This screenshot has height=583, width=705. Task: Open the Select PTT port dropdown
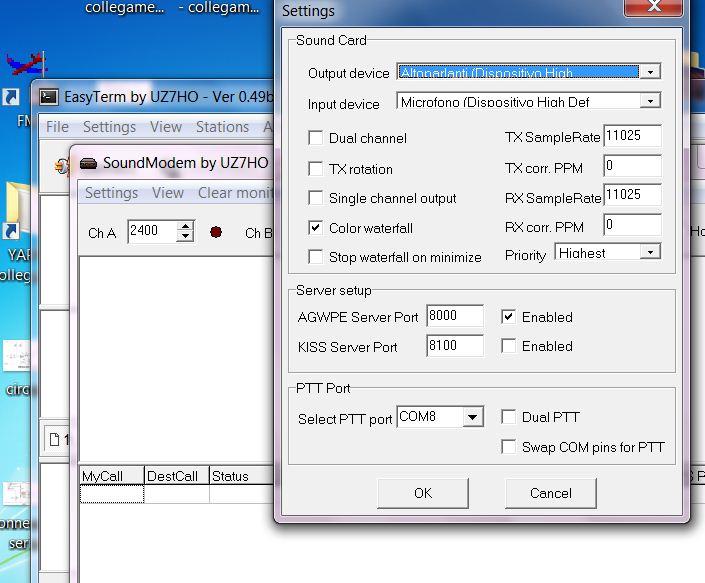click(x=474, y=417)
